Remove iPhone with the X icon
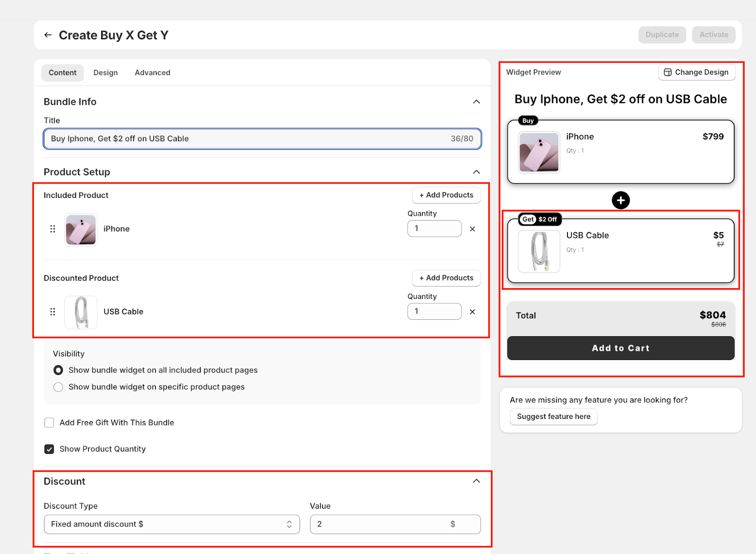Screen dimensions: 756x554 click(x=472, y=229)
